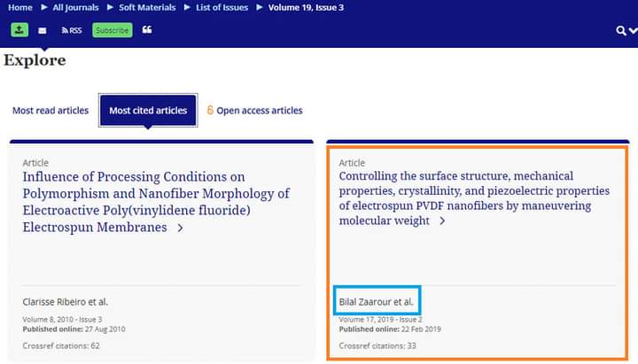This screenshot has height=364, width=638.
Task: Open the Influence of Processing Conditions article
Action: pos(156,202)
